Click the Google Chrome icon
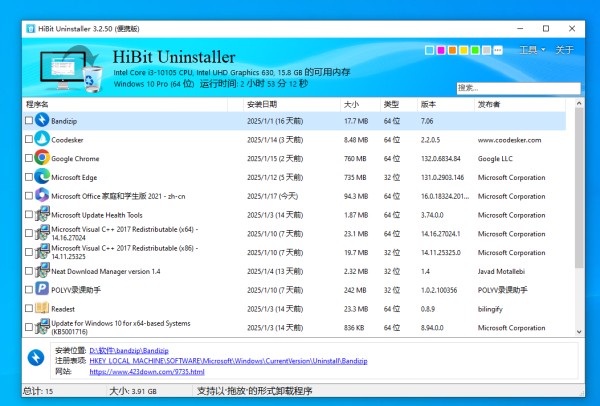 [42, 158]
